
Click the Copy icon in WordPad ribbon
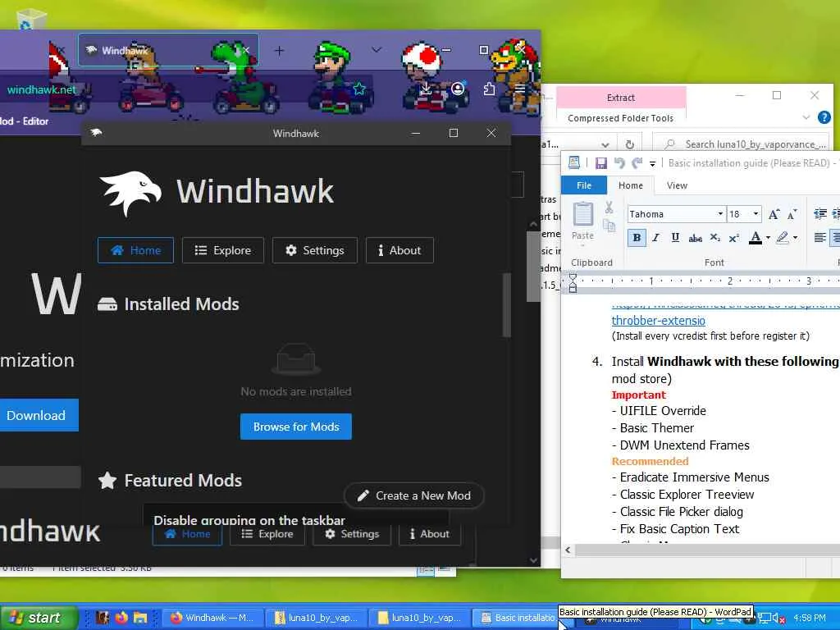coord(609,226)
